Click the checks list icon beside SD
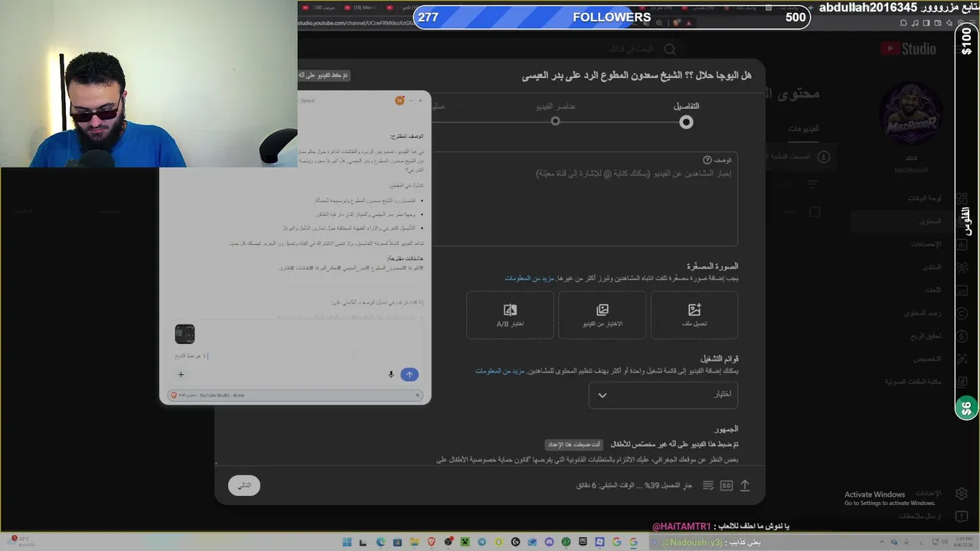This screenshot has height=551, width=980. pyautogui.click(x=708, y=485)
